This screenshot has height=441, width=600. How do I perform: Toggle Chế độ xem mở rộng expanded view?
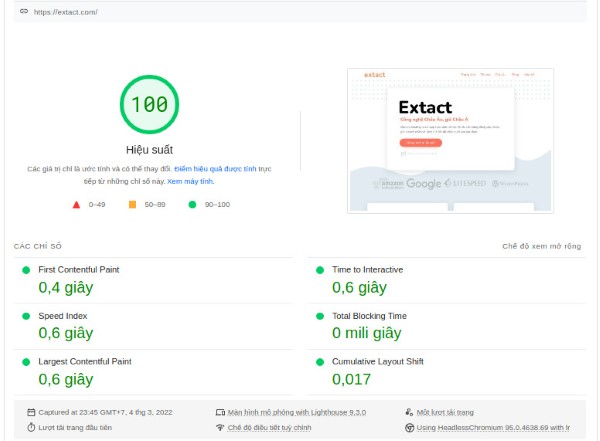[x=541, y=246]
